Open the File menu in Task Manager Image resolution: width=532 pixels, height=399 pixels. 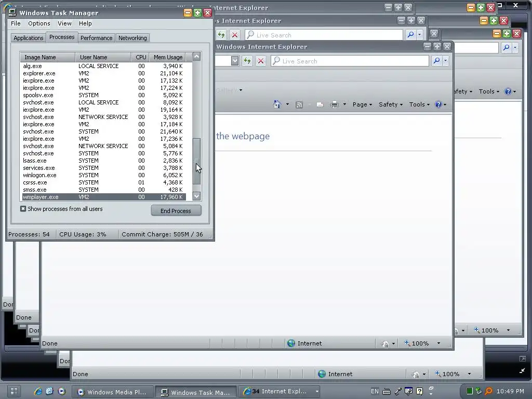tap(16, 23)
